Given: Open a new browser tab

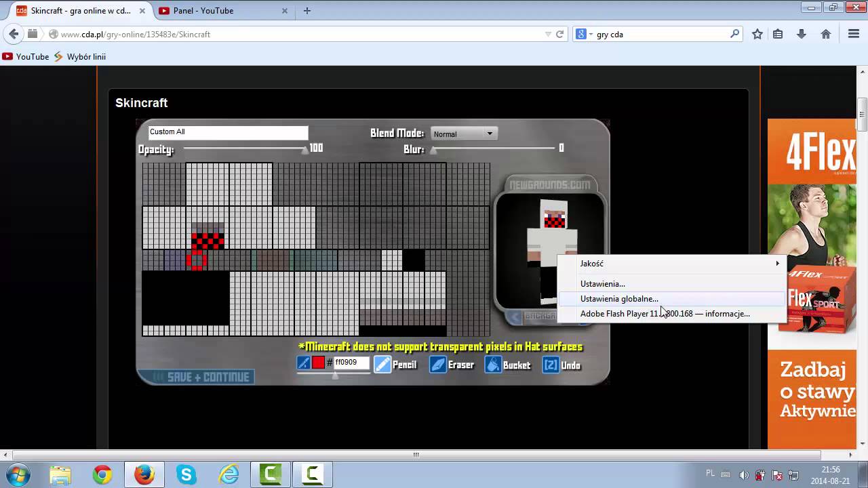Looking at the screenshot, I should pos(307,11).
